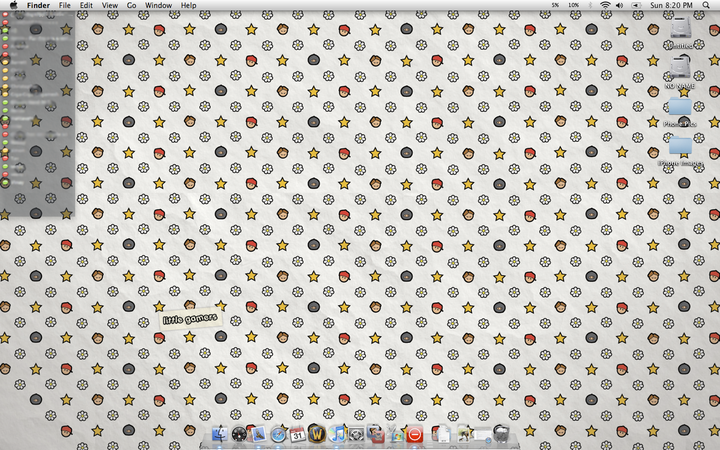720x450 pixels.
Task: Open the Documents stack in the Dock
Action: point(443,434)
